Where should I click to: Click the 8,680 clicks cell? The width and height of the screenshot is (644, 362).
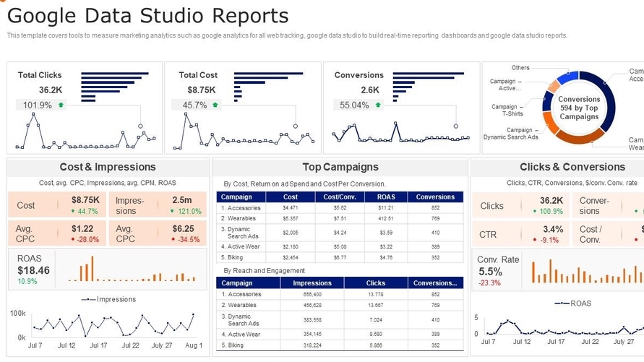376,334
